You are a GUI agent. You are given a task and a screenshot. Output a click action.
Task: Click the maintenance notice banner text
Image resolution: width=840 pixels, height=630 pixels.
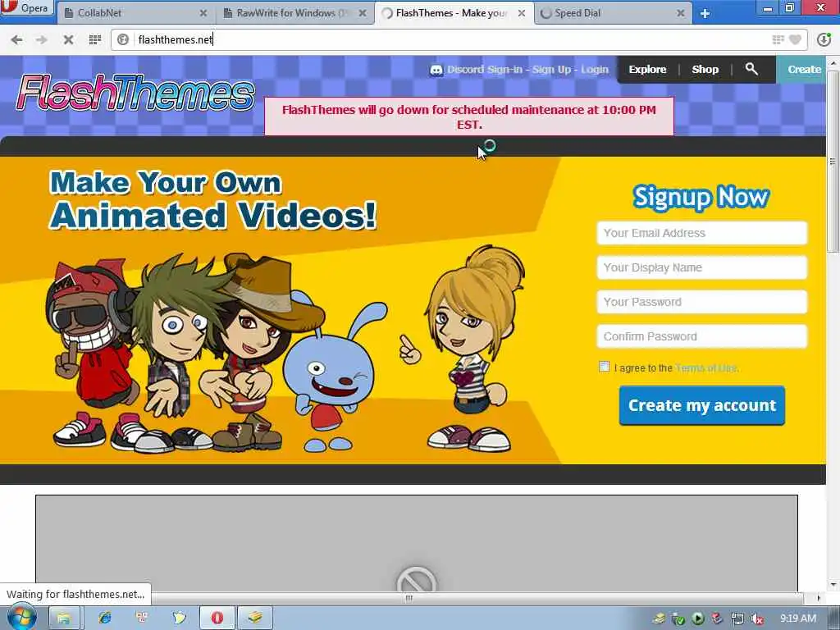(x=468, y=116)
